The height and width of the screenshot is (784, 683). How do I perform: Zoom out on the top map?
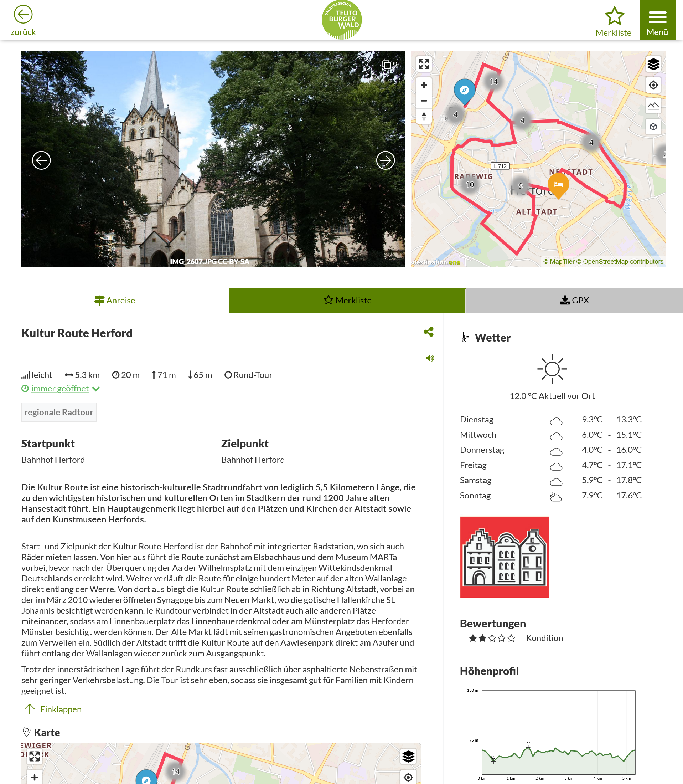(424, 101)
